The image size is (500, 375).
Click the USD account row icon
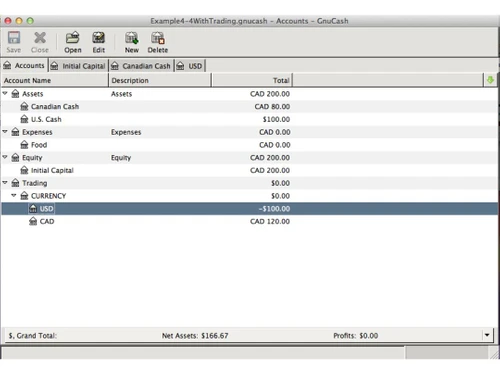33,209
